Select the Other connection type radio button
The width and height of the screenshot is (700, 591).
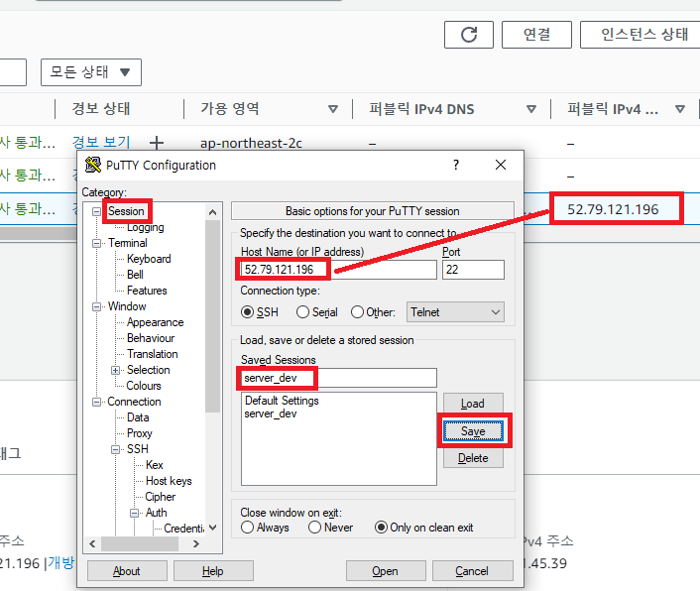[357, 312]
